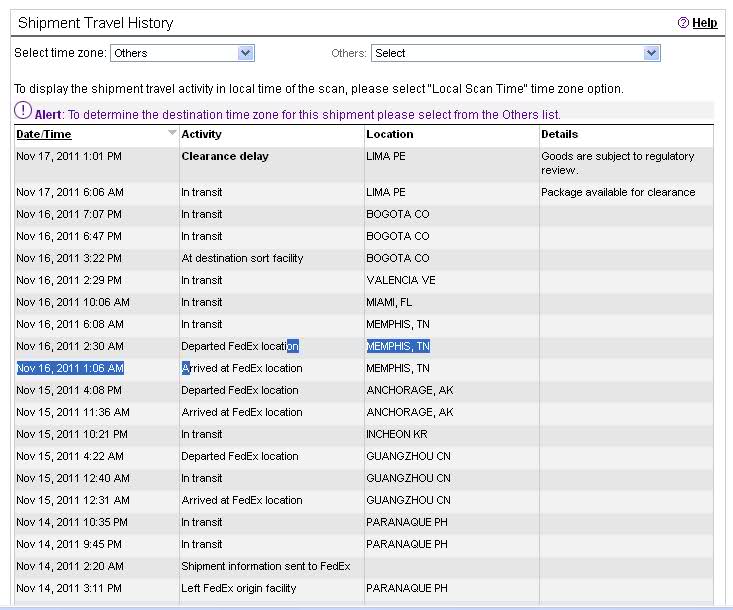Image resolution: width=733 pixels, height=610 pixels.
Task: Click Nov 16, 2011 6:08 AM
Action: 70,324
